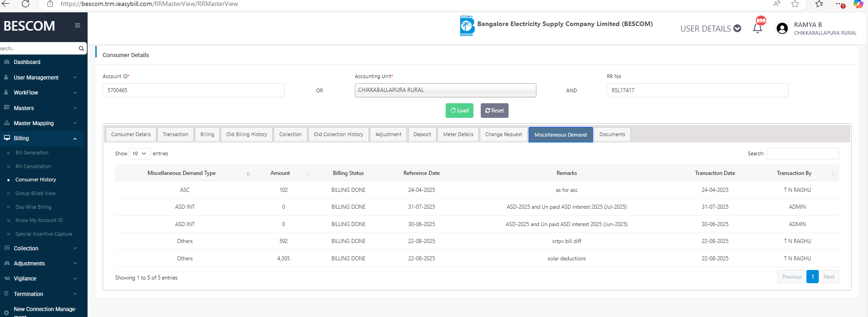
Task: Switch to the Meter Details tab
Action: (458, 134)
